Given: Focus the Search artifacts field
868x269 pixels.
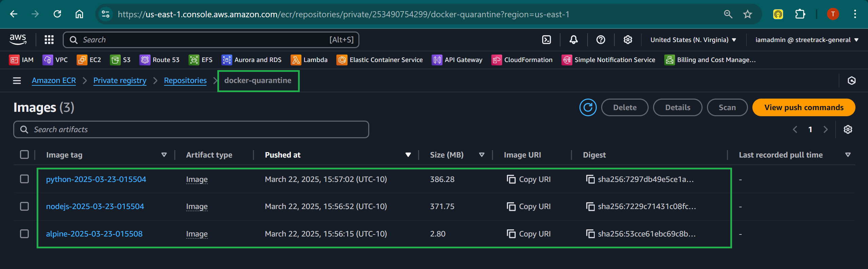Looking at the screenshot, I should (x=191, y=129).
